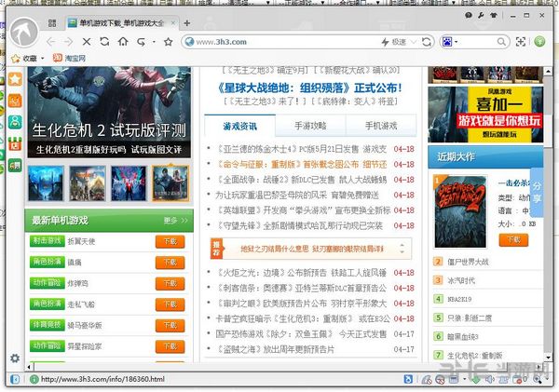559x392 pixels.
Task: Click the 下载 button under One Finger Death Punch 2
Action: tap(513, 240)
